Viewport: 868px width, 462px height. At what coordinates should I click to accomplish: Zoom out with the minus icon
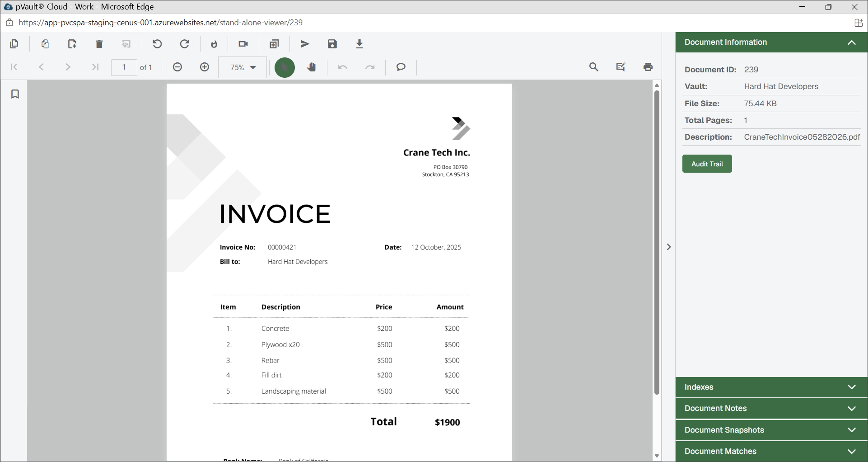(x=177, y=67)
